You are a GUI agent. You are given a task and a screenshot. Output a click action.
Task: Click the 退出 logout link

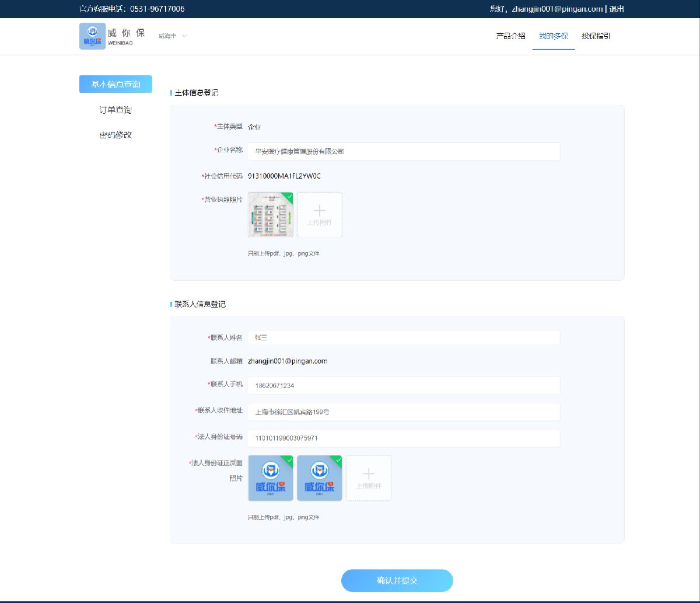tap(617, 9)
